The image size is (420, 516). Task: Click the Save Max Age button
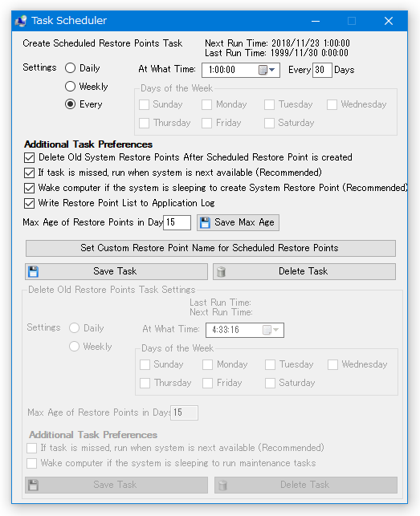pos(239,223)
